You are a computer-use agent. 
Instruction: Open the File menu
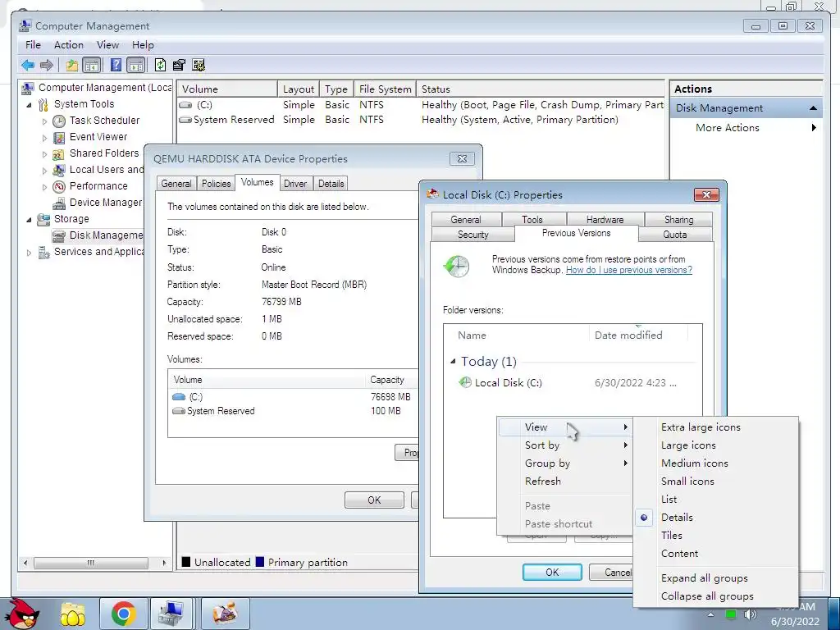click(x=33, y=45)
